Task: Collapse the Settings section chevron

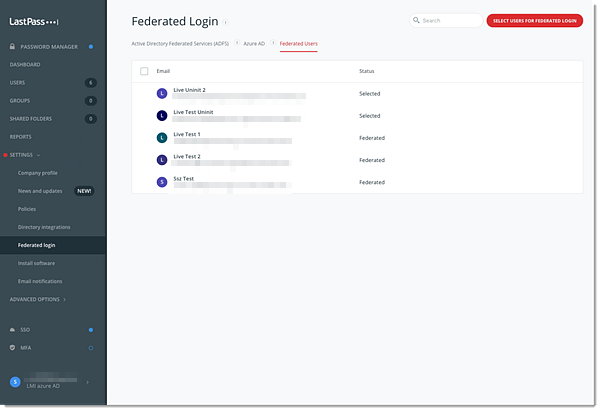Action: click(39, 155)
